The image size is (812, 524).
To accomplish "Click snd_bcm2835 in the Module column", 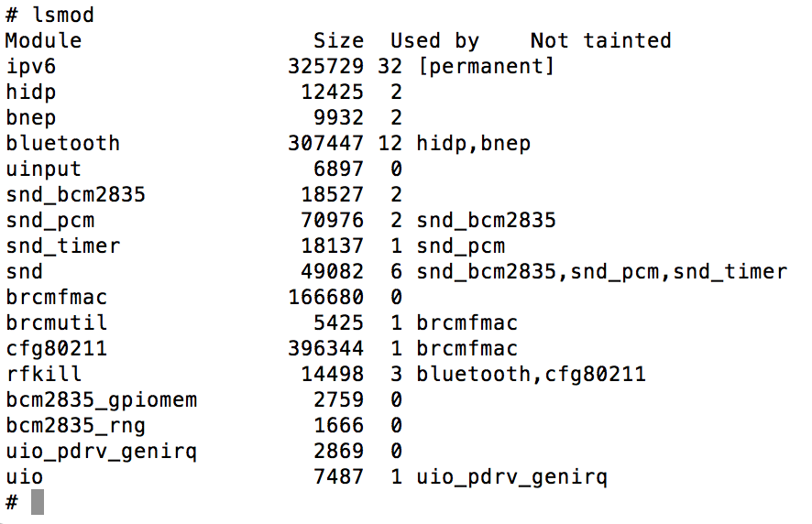I will pos(75,195).
